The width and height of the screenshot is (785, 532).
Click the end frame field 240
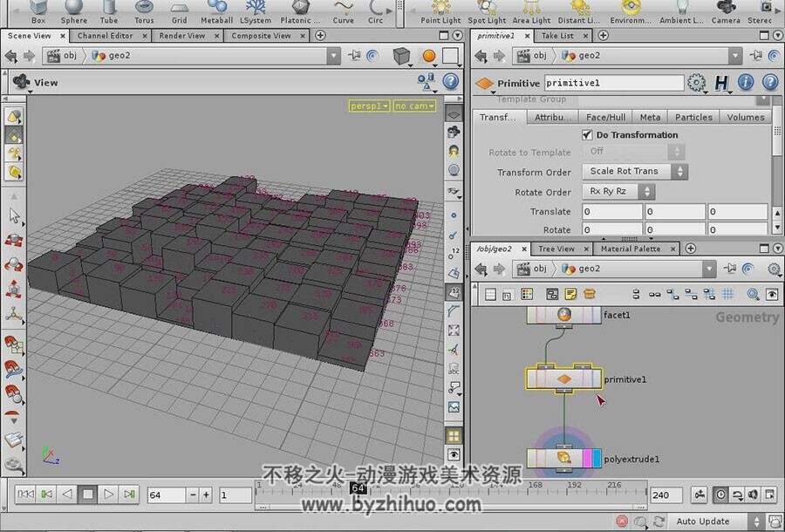coord(666,495)
